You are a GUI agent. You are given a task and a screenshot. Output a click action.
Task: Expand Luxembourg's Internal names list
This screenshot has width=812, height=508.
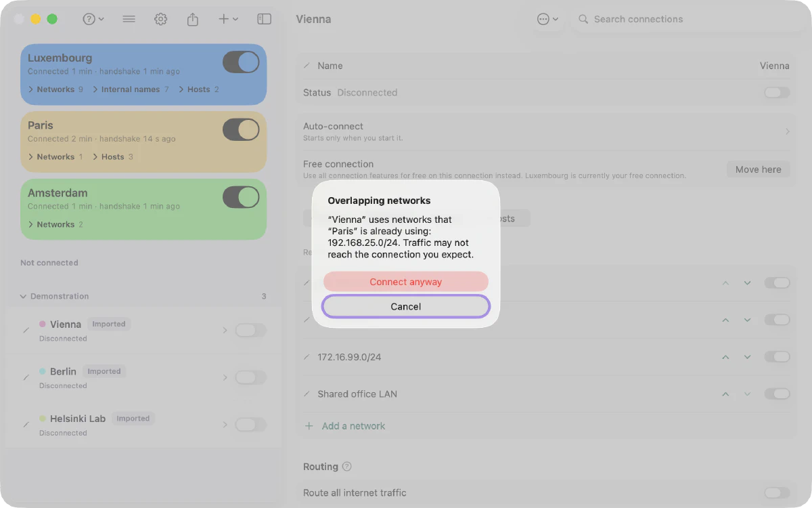click(x=131, y=89)
